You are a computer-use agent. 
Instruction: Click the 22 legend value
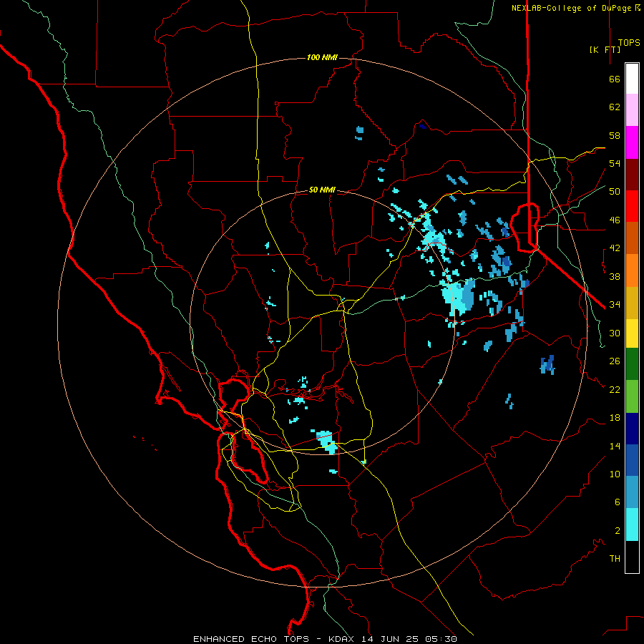tap(615, 389)
